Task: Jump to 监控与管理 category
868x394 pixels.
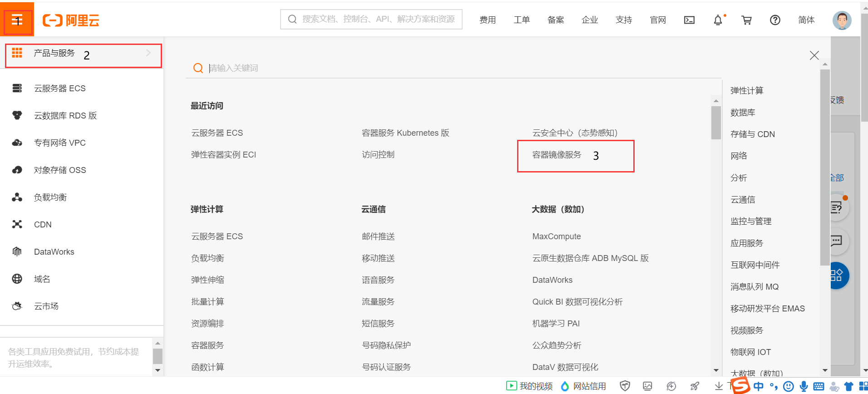Action: (751, 222)
